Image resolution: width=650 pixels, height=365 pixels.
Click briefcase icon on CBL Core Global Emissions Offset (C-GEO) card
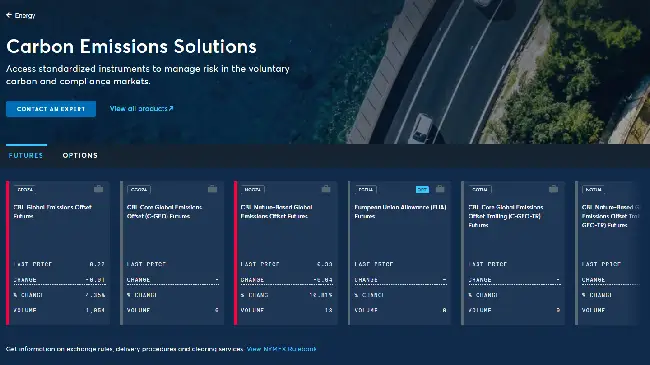click(212, 189)
